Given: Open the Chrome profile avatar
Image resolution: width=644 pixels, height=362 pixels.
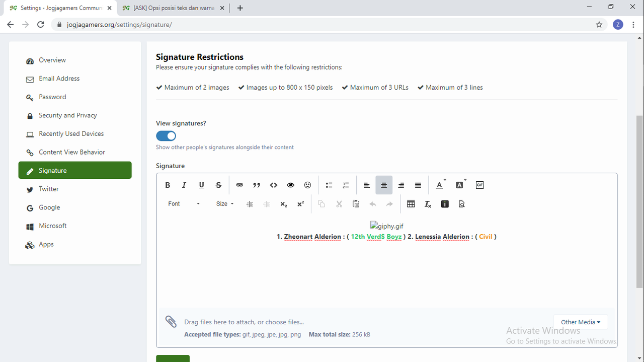Looking at the screenshot, I should 618,24.
